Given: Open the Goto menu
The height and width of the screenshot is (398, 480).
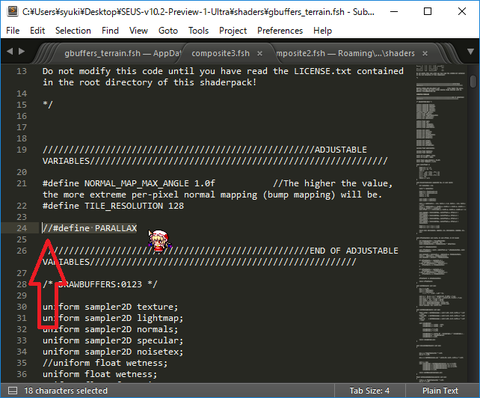Looking at the screenshot, I should (x=168, y=31).
